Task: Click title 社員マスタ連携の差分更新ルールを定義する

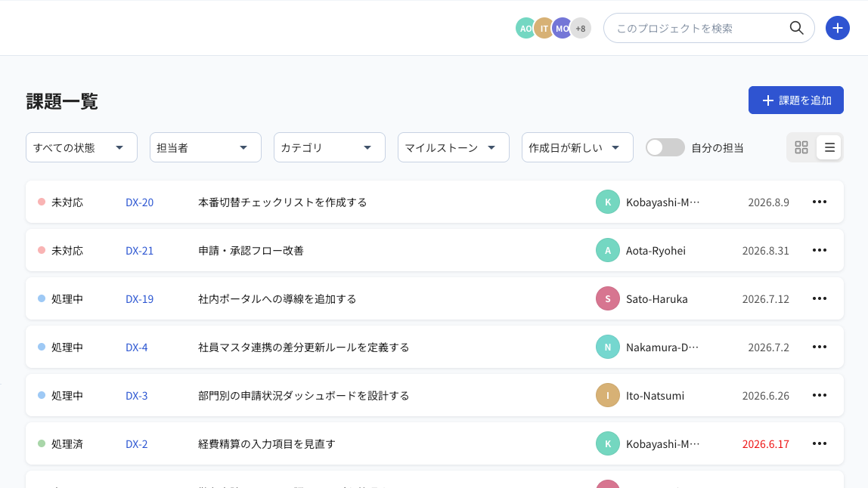Action: [303, 347]
